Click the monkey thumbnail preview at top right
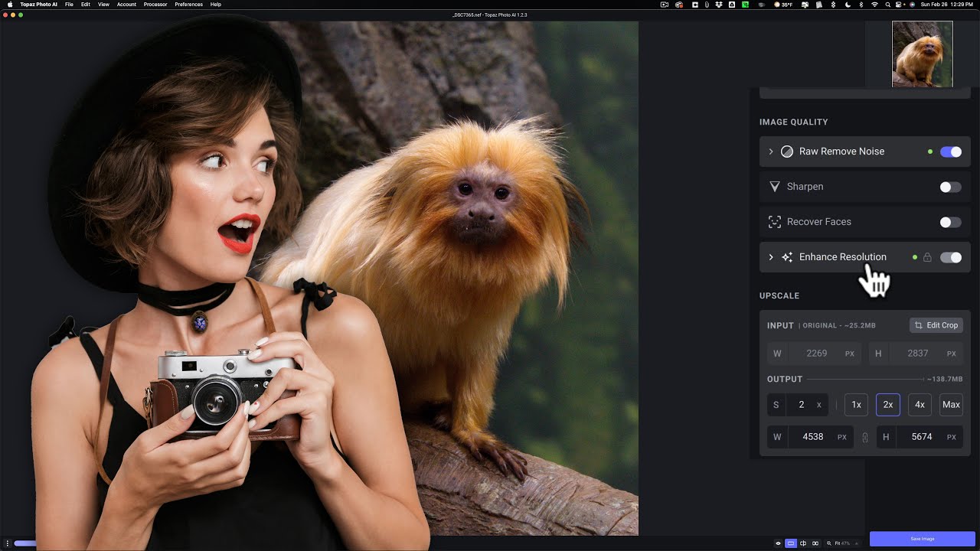Image resolution: width=980 pixels, height=551 pixels. click(922, 54)
